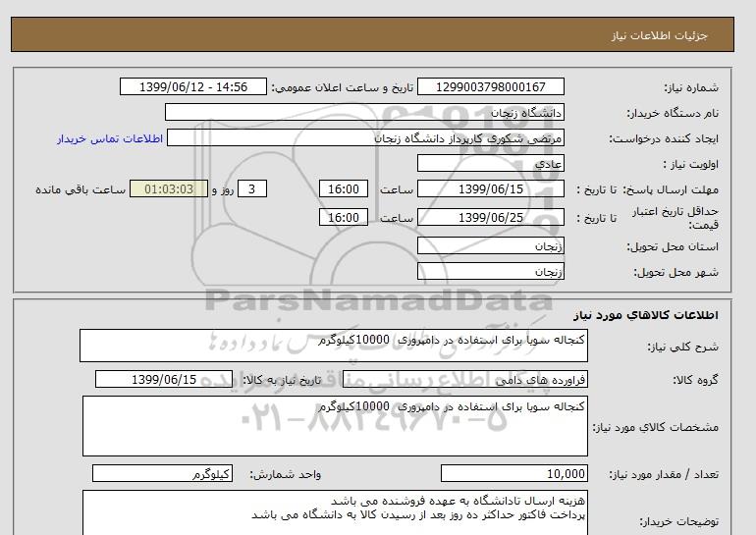756x535 pixels.
Task: Click the توضیحات خریدار label
Action: 678,521
